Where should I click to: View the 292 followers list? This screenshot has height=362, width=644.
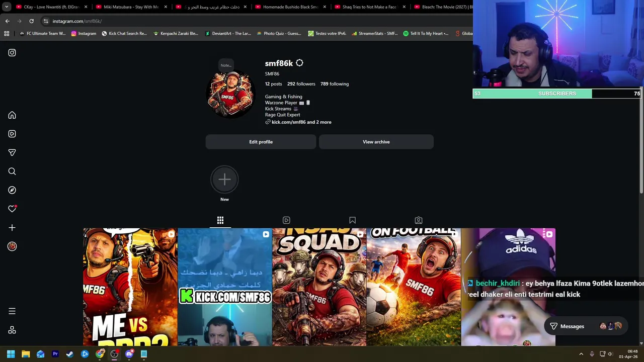point(301,84)
